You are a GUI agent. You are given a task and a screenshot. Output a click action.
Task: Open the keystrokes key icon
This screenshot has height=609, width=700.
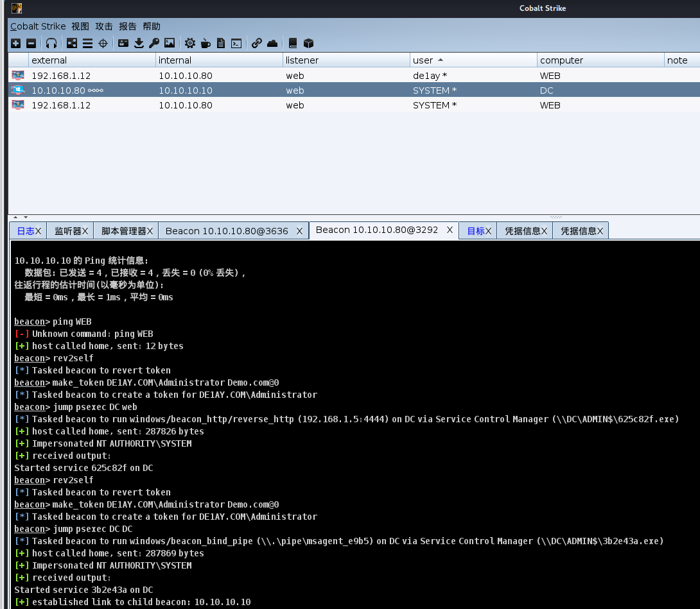154,43
